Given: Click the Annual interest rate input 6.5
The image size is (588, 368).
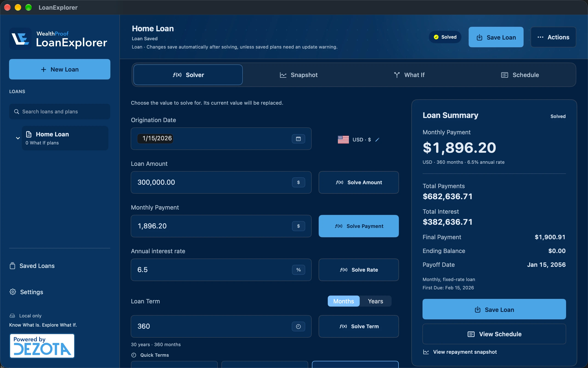Looking at the screenshot, I should 221,270.
